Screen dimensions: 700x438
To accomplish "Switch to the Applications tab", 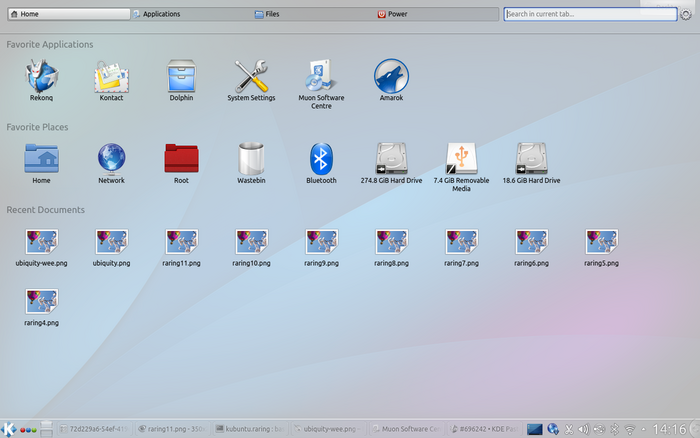I will coord(188,15).
